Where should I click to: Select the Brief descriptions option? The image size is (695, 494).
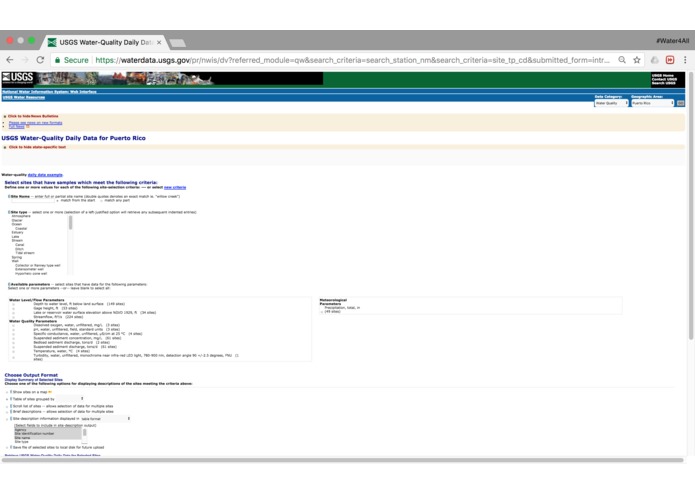(x=7, y=412)
